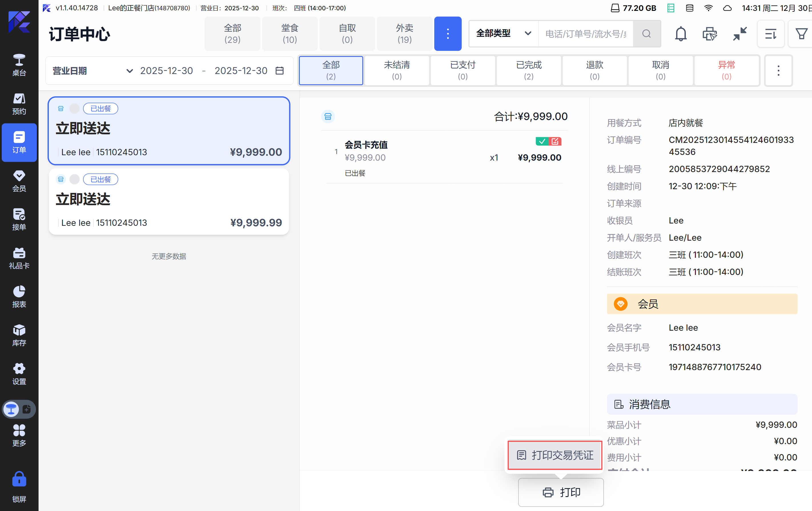Screen dimensions: 812x511
Task: Switch to the 已完成 status tab
Action: (x=528, y=70)
